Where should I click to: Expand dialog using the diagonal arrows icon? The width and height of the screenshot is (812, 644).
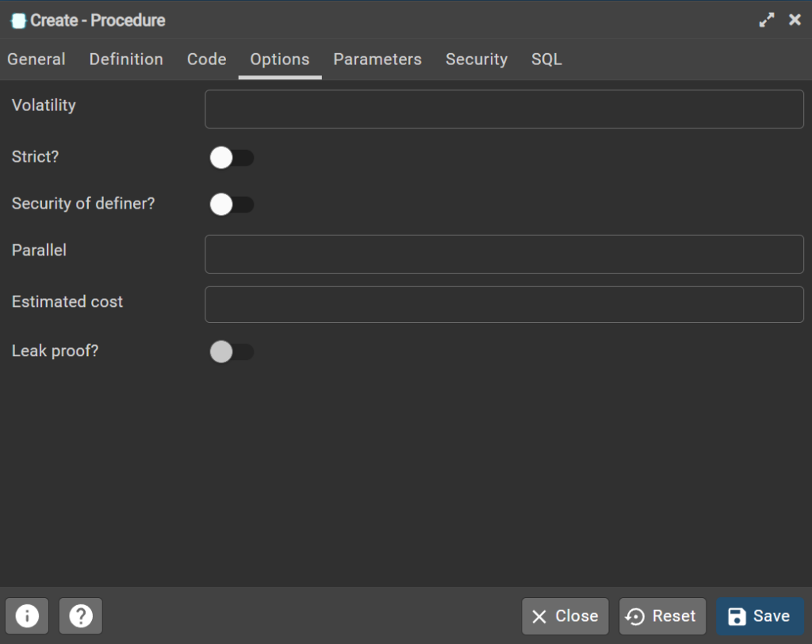pos(766,20)
